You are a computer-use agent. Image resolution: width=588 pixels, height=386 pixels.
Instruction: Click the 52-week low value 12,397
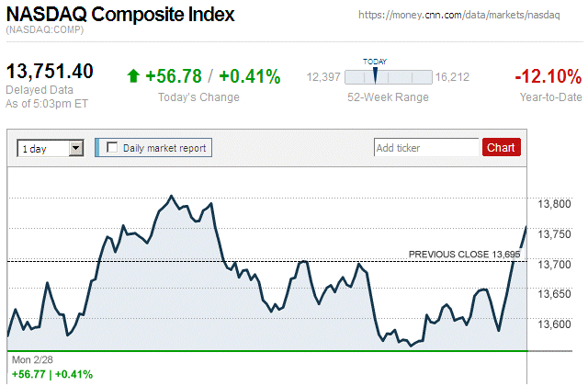pyautogui.click(x=323, y=77)
